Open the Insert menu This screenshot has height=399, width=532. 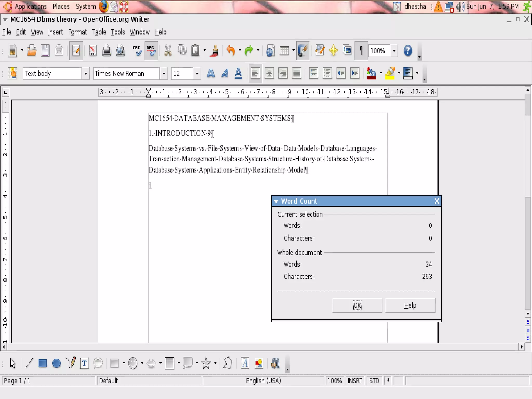pos(55,32)
